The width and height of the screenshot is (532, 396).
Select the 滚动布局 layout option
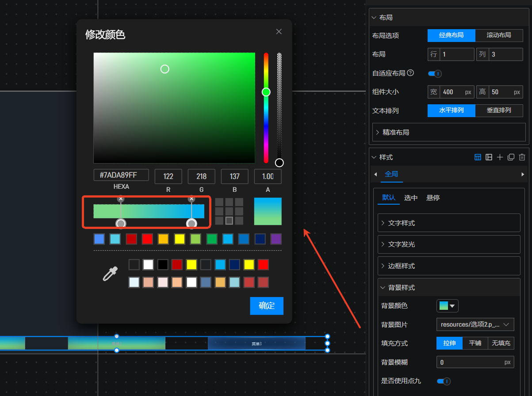(x=499, y=35)
